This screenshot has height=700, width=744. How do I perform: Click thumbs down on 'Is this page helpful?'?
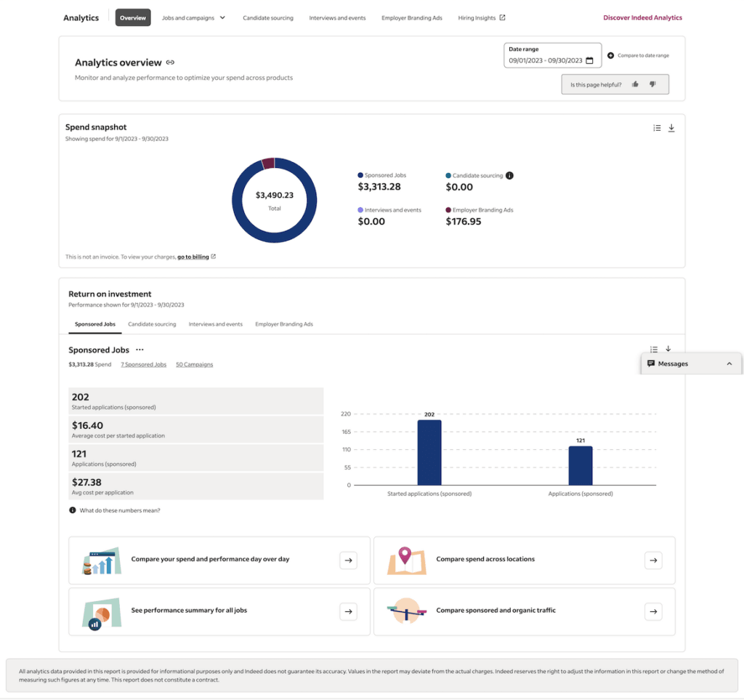click(x=652, y=84)
